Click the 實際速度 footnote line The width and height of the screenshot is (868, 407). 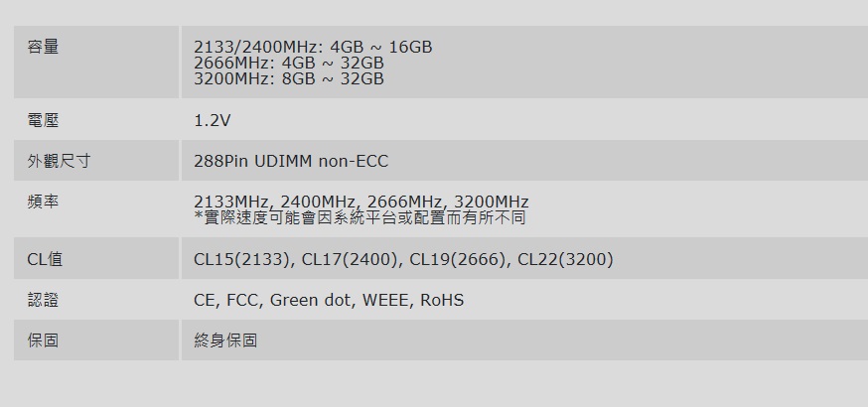360,217
